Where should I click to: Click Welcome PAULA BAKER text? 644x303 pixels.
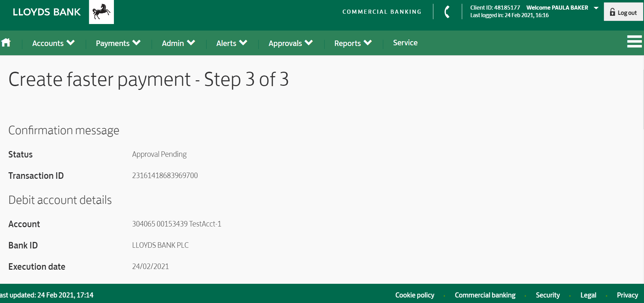pos(557,8)
